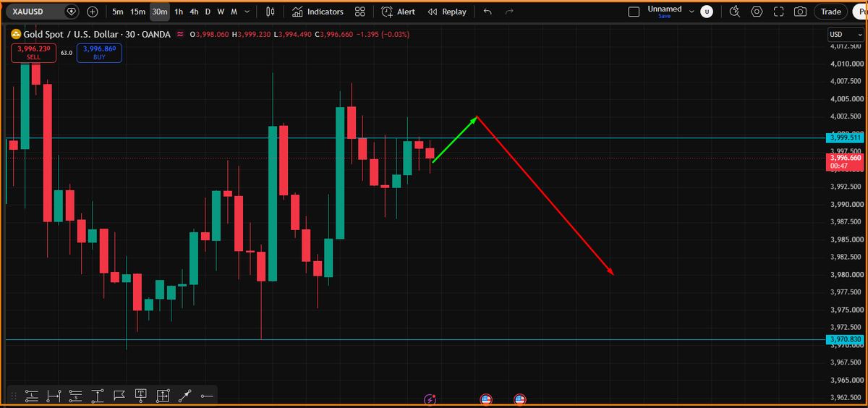Open the Indicators dialog
868x408 pixels.
click(x=318, y=12)
